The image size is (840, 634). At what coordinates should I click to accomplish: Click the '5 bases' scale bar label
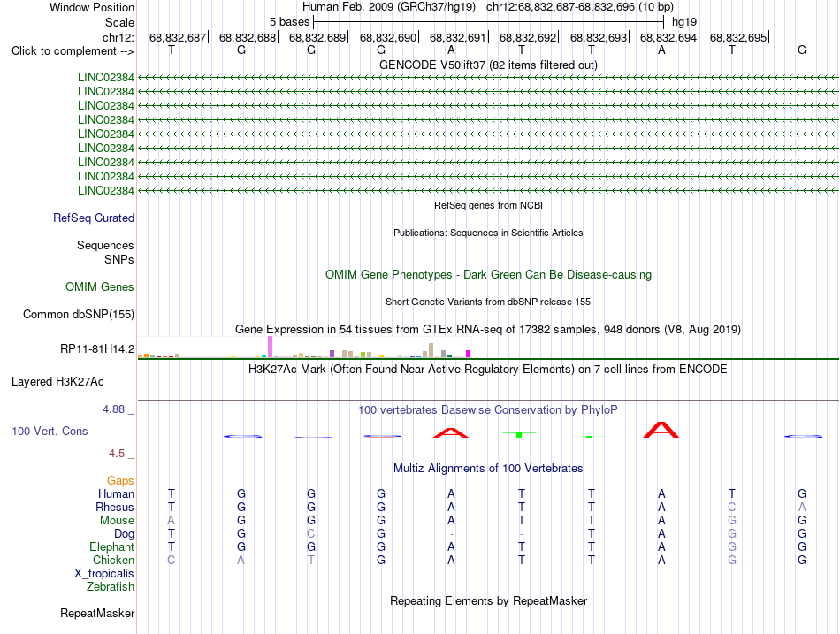pyautogui.click(x=289, y=22)
